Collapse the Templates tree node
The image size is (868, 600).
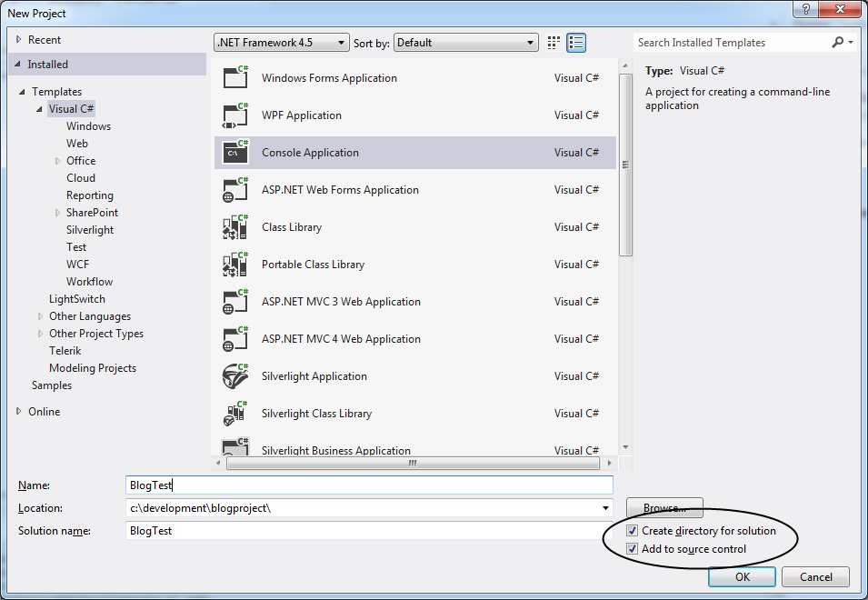(22, 92)
